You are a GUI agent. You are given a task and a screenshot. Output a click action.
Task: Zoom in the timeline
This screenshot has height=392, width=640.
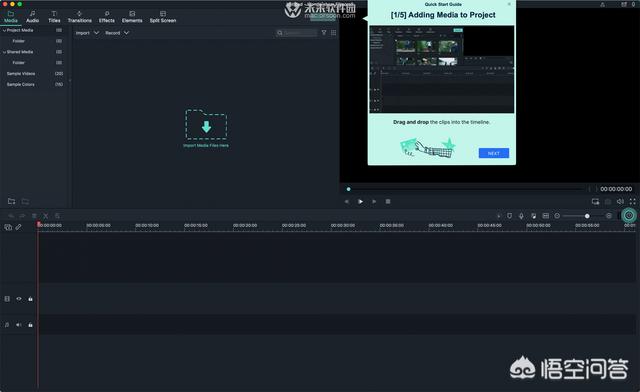[x=609, y=216]
